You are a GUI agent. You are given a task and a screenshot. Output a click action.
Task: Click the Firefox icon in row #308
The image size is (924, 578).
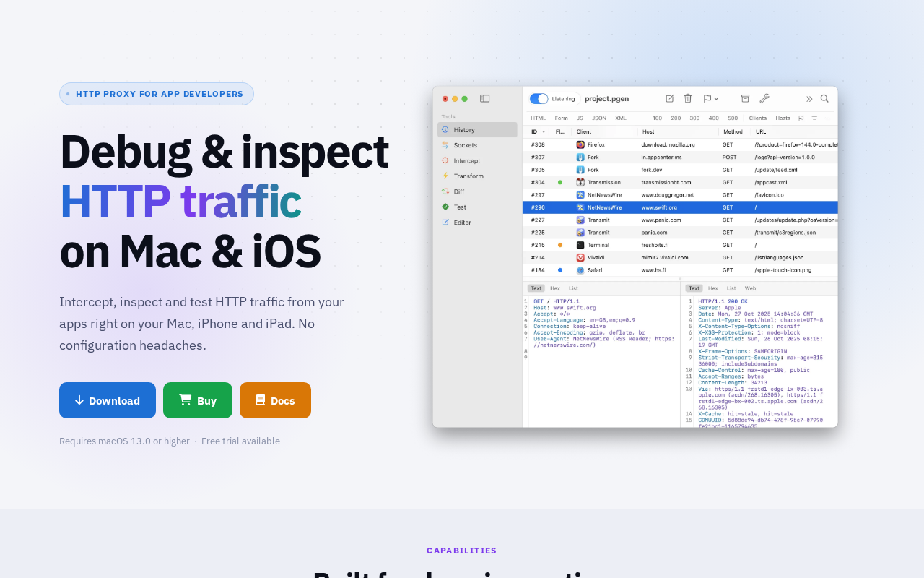(x=580, y=144)
